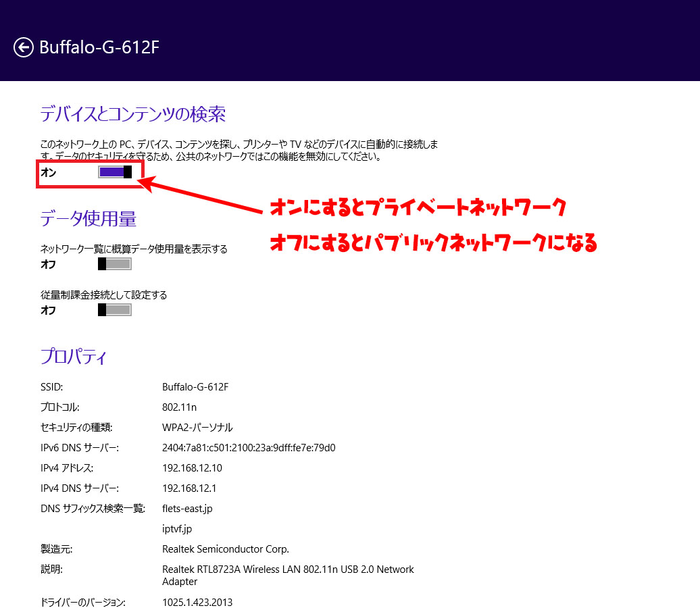Click the 製造元: label
The image size is (700, 608).
point(56,549)
